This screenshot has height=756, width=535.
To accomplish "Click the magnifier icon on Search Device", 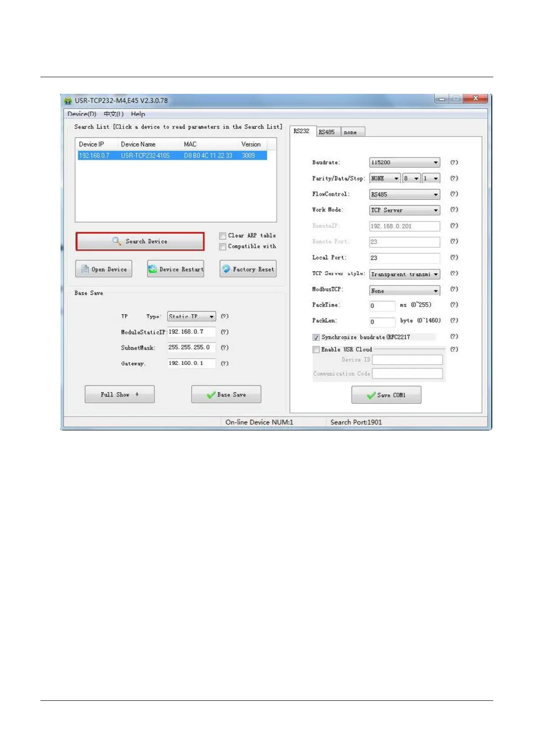I will 117,241.
